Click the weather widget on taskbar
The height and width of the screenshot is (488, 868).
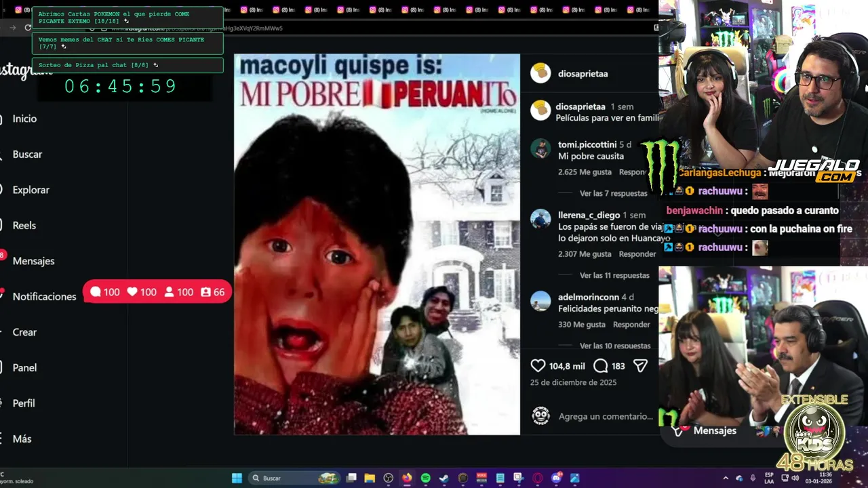(17, 478)
